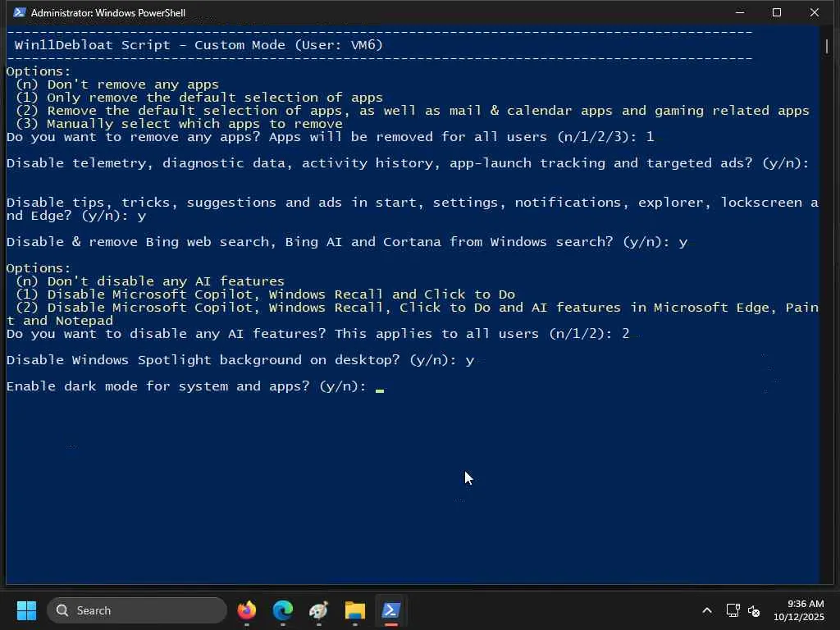Click the taskbar Search box
The width and height of the screenshot is (840, 630).
137,610
